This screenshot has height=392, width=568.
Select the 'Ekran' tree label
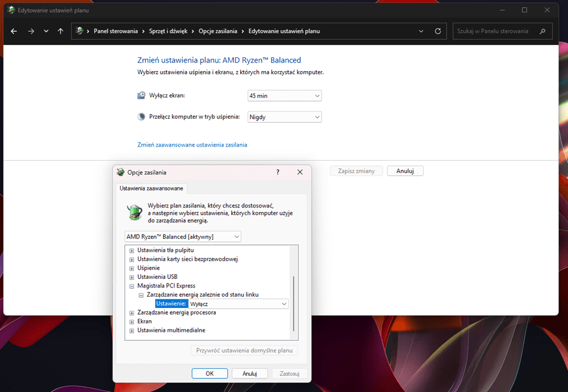tap(144, 322)
